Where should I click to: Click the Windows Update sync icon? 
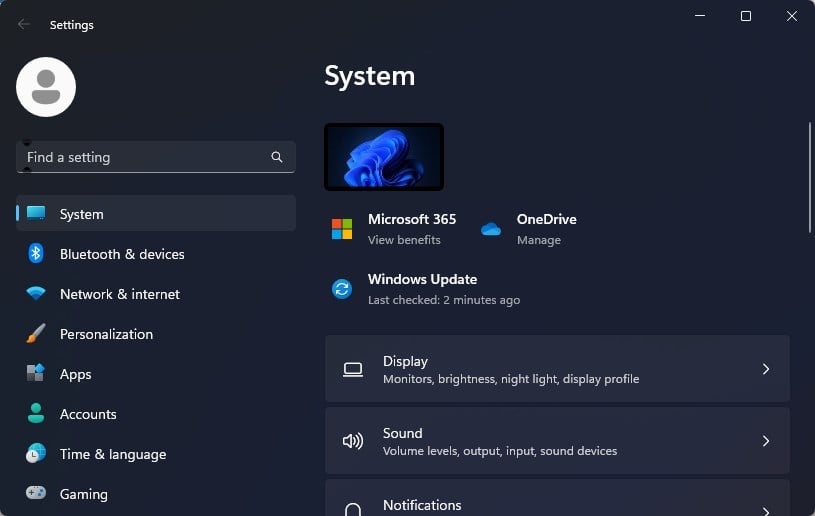342,289
